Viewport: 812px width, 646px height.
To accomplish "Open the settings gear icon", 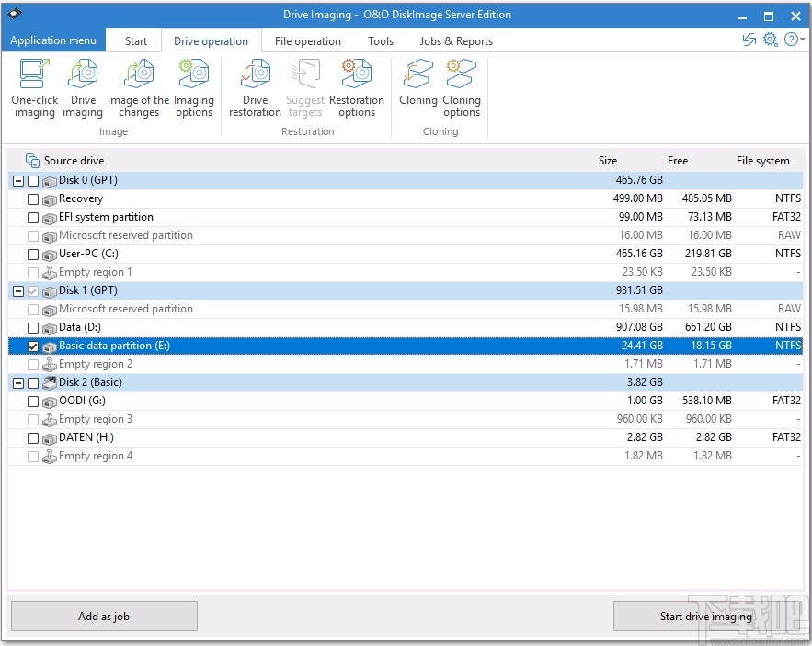I will point(770,40).
